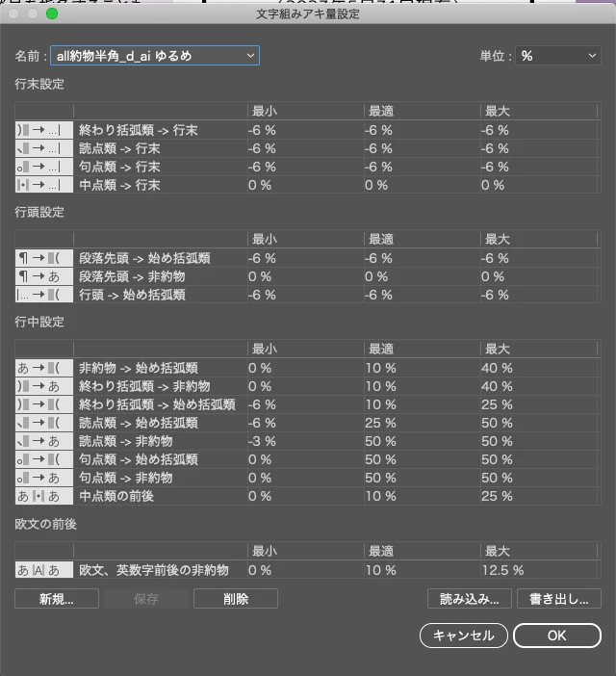
Task: Click the 保存 button
Action: (x=146, y=599)
